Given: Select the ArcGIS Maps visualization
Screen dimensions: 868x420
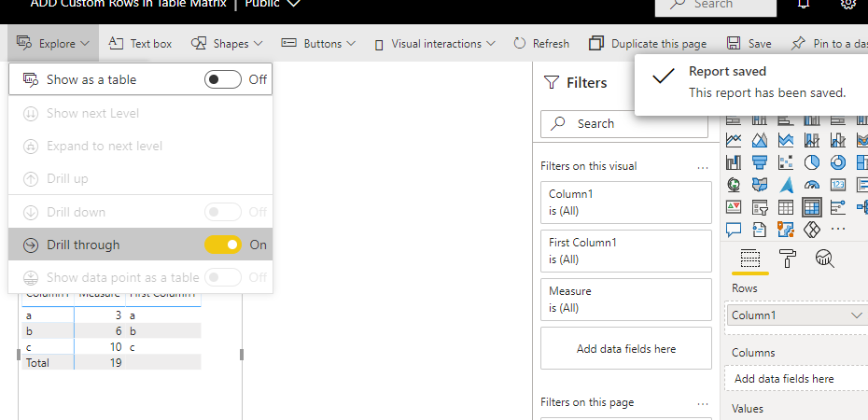Looking at the screenshot, I should (x=786, y=229).
